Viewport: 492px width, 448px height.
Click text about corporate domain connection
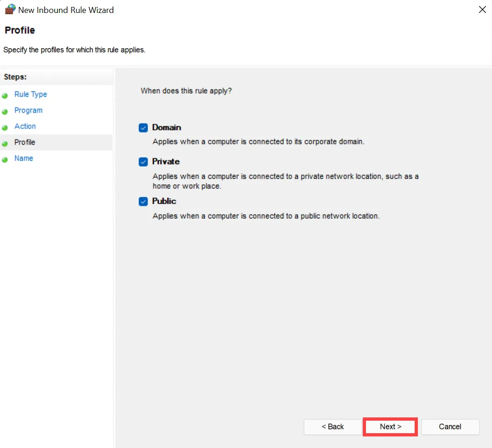point(258,142)
